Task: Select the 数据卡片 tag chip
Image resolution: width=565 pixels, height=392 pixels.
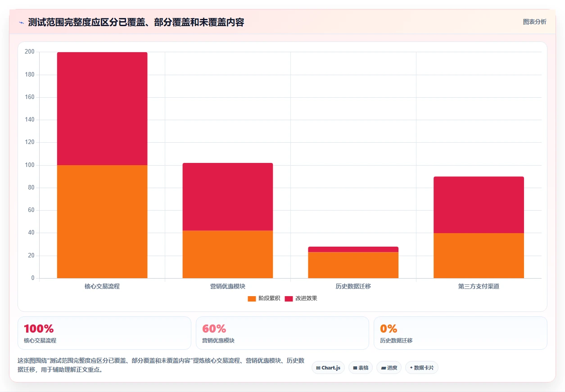Action: tap(422, 368)
